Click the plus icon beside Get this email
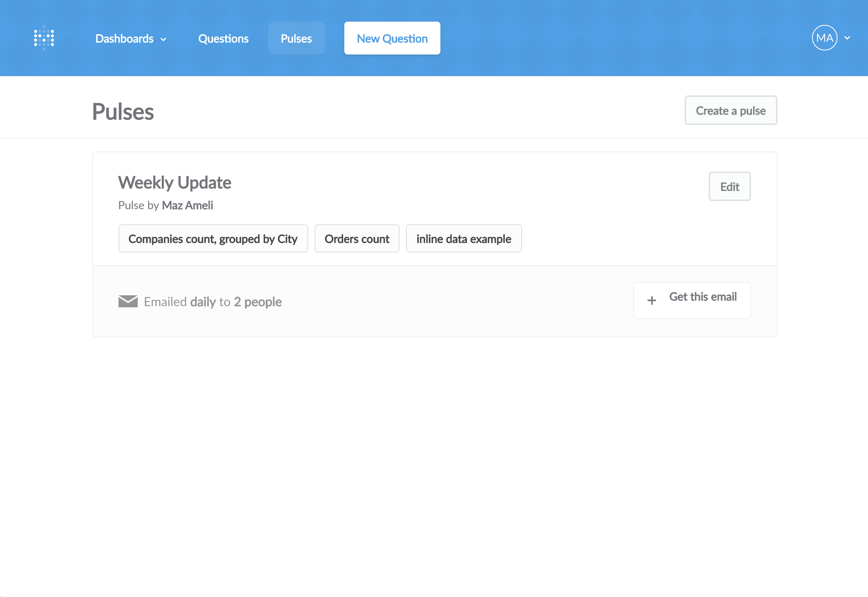Viewport: 868px width, 597px height. (652, 301)
